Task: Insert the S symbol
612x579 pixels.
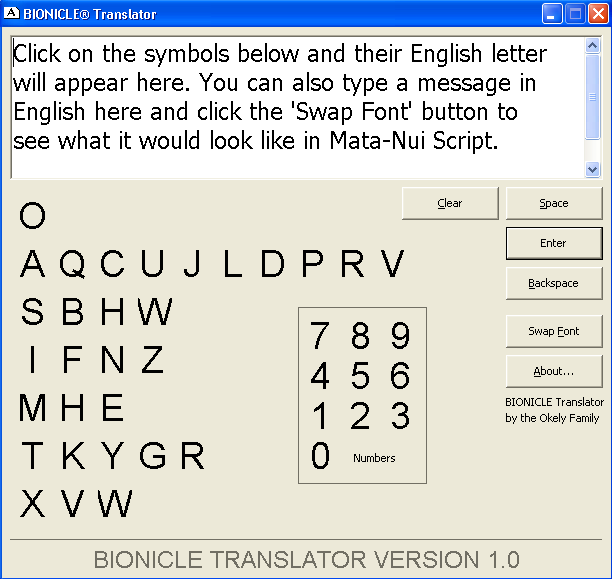Action: point(32,312)
